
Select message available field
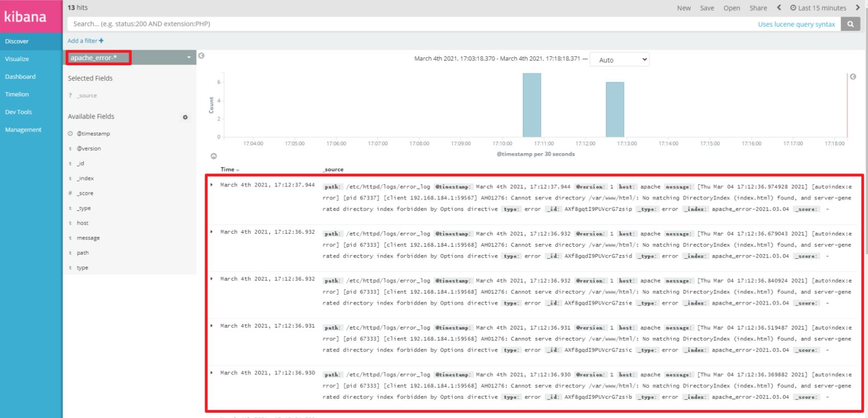(88, 238)
